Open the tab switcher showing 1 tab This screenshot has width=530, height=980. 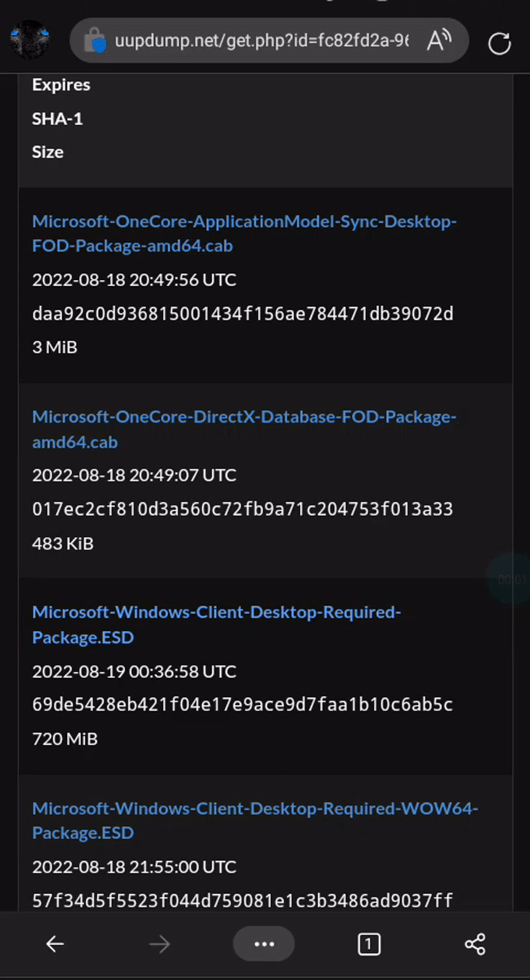click(369, 944)
